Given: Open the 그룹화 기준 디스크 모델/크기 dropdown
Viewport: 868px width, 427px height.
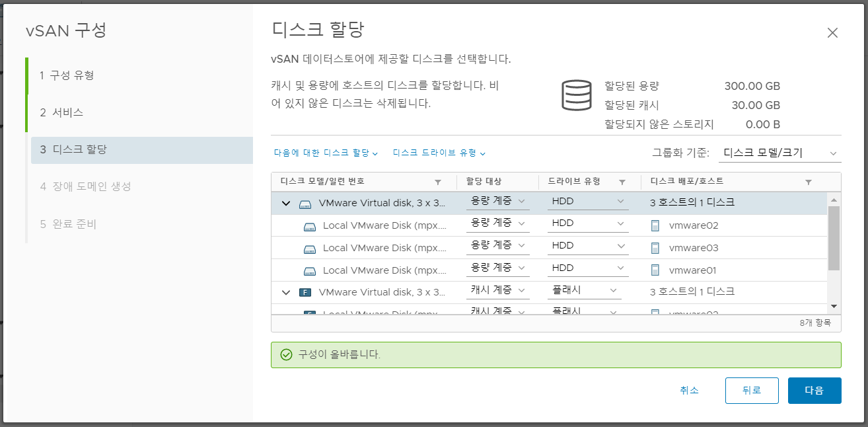Looking at the screenshot, I should tap(779, 153).
